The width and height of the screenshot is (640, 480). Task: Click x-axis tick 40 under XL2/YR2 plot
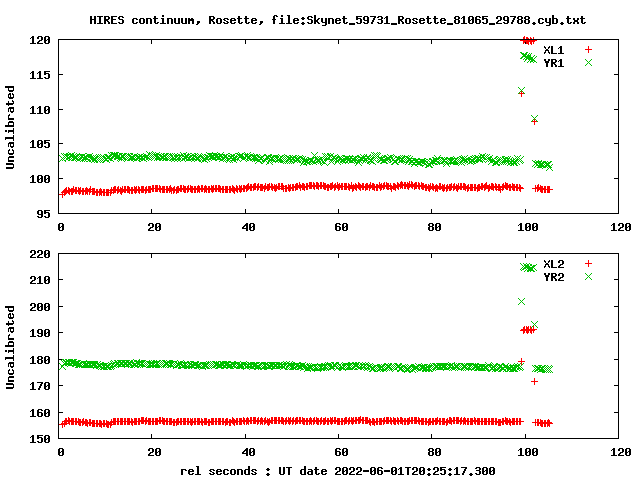(248, 452)
